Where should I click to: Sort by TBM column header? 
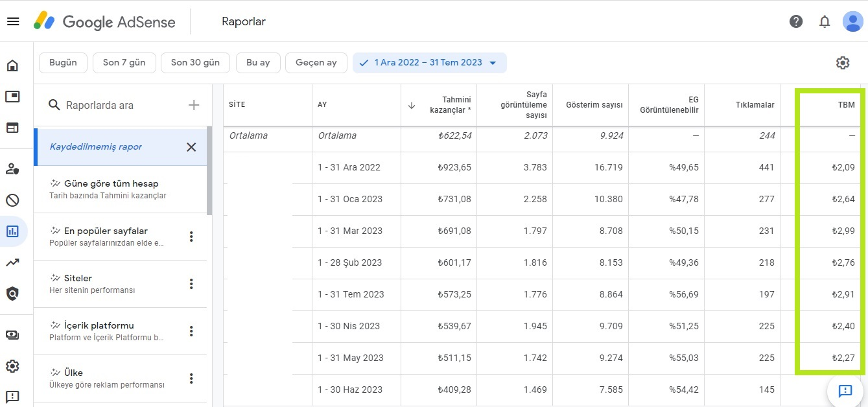pyautogui.click(x=846, y=105)
